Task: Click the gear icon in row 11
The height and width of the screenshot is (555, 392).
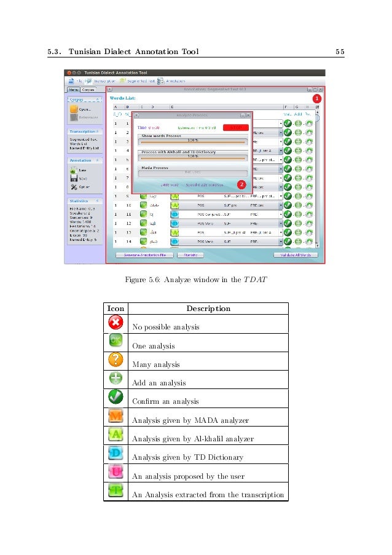Action: click(309, 214)
